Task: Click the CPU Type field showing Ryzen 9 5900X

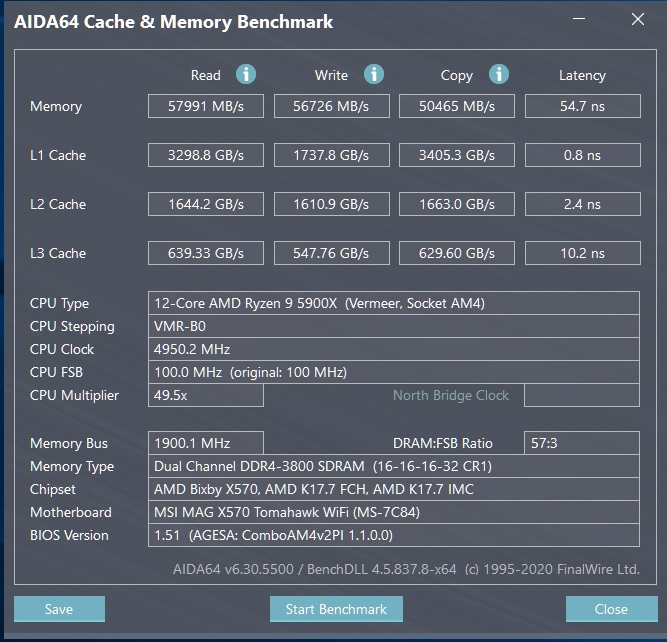Action: [393, 303]
